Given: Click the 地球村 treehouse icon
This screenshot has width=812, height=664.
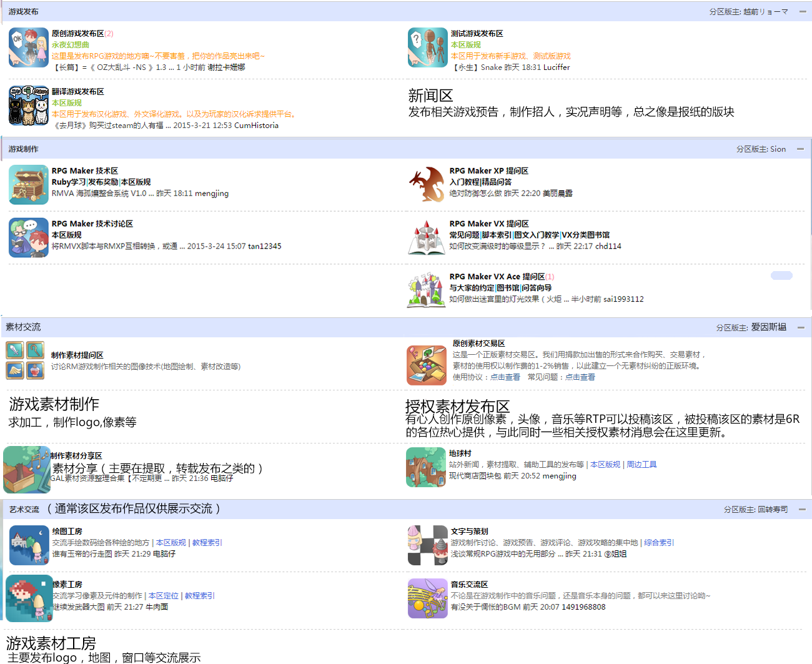Looking at the screenshot, I should (426, 467).
